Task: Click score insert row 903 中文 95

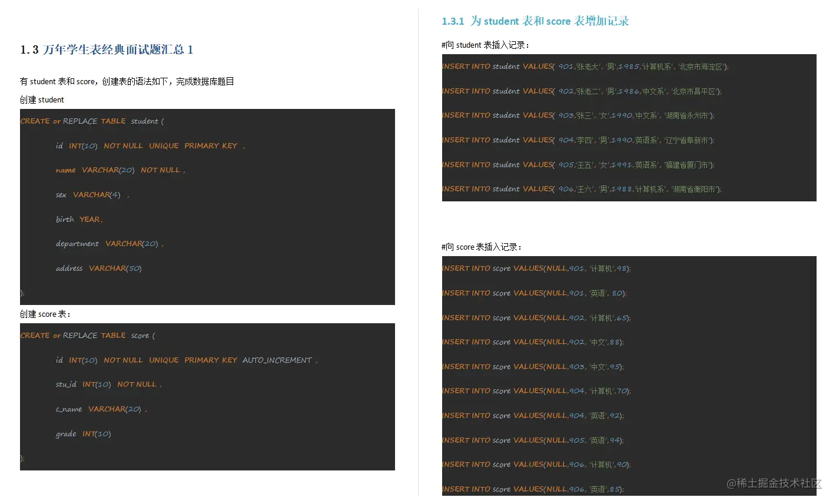Action: [x=533, y=367]
